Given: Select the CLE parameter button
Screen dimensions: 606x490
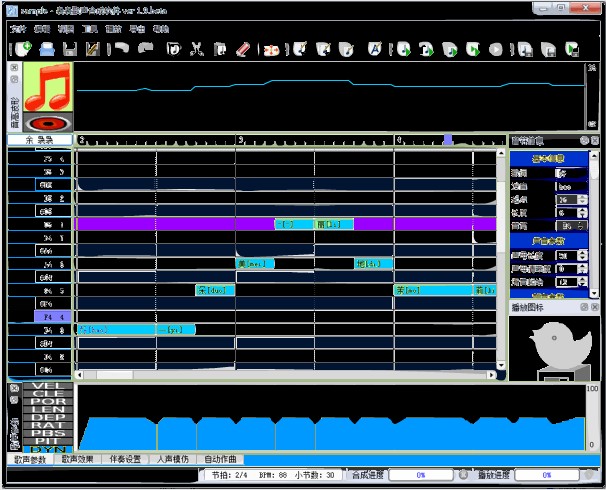Looking at the screenshot, I should (x=48, y=394).
